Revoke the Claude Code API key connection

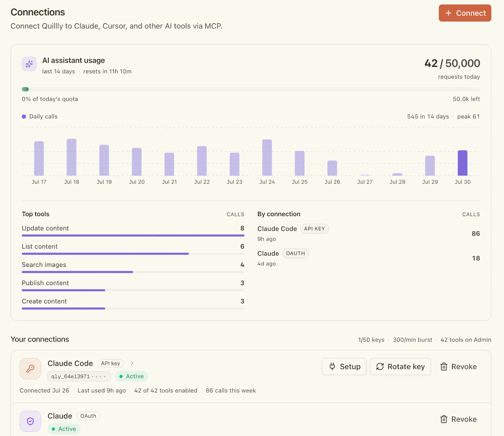tap(458, 366)
